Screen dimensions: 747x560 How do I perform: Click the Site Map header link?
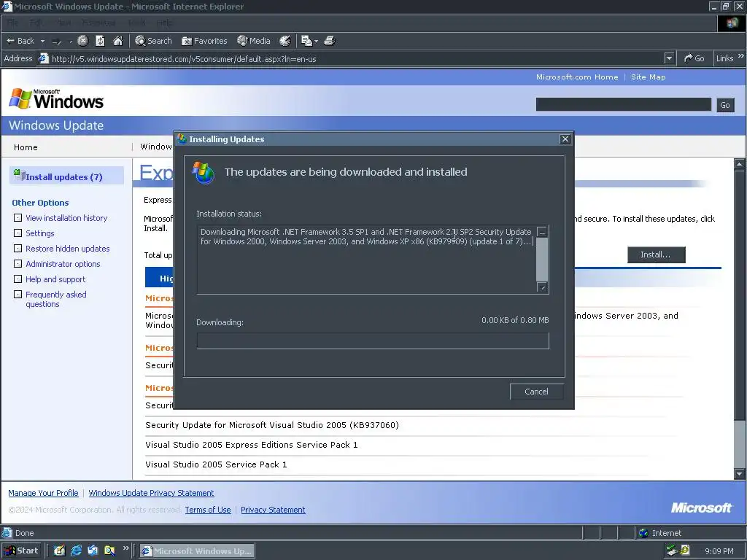[x=648, y=77]
